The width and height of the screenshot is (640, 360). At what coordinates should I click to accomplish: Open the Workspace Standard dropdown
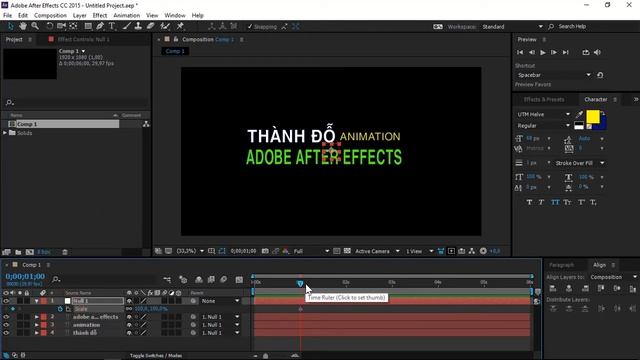click(513, 27)
